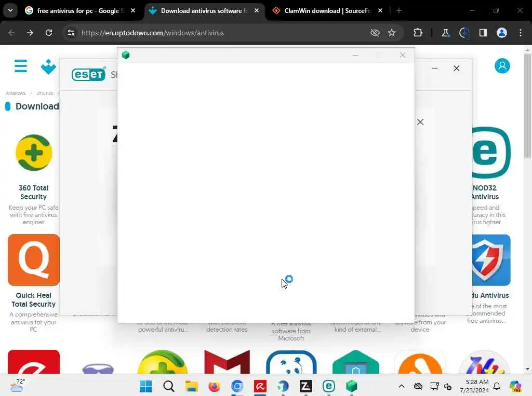Open a new browser tab
Image resolution: width=532 pixels, height=396 pixels.
[399, 10]
